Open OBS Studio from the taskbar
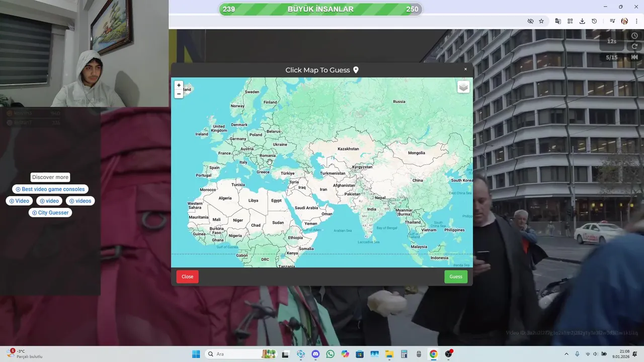Screen dimensions: 644x362 (448, 354)
